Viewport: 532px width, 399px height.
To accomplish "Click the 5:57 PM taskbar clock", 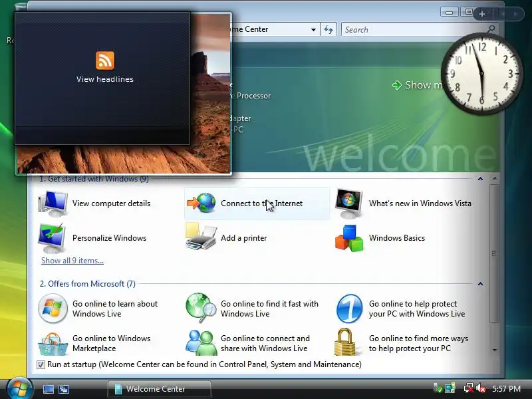I will 507,388.
